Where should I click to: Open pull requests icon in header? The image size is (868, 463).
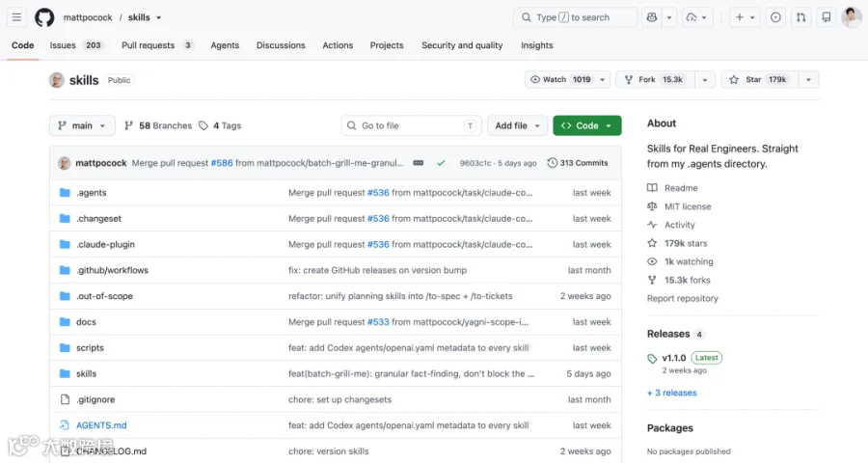coord(800,17)
